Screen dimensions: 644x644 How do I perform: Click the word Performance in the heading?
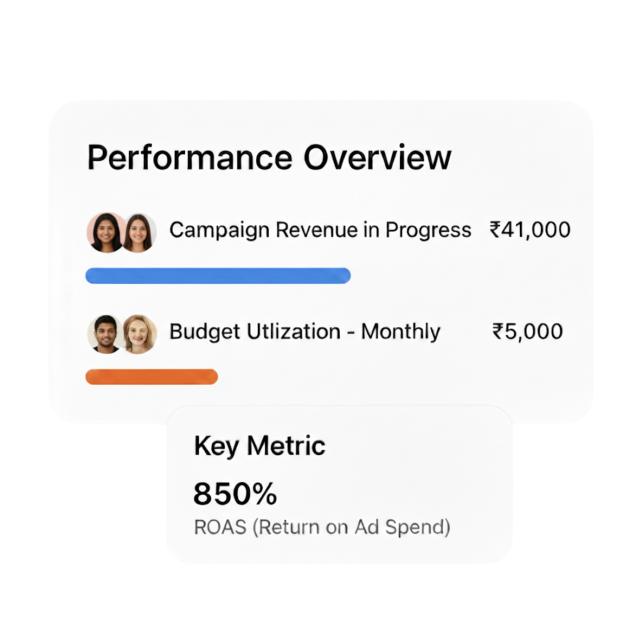(x=189, y=158)
